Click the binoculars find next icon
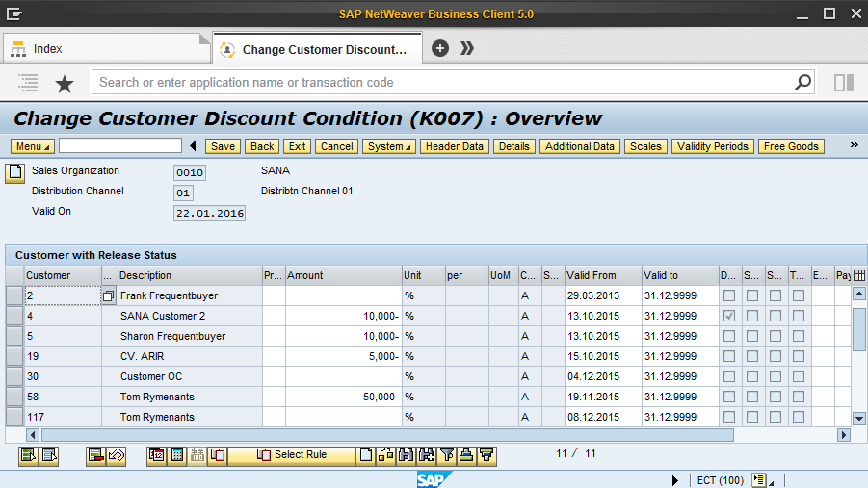 point(426,455)
